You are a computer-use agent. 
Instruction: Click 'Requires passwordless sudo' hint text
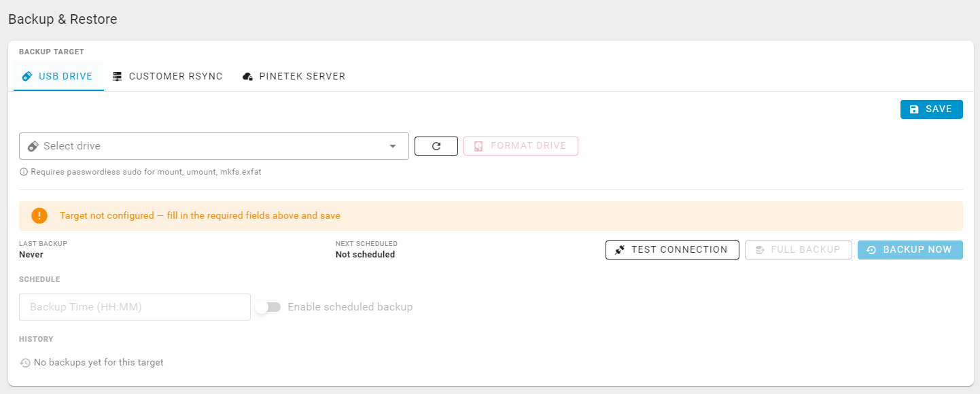point(146,173)
